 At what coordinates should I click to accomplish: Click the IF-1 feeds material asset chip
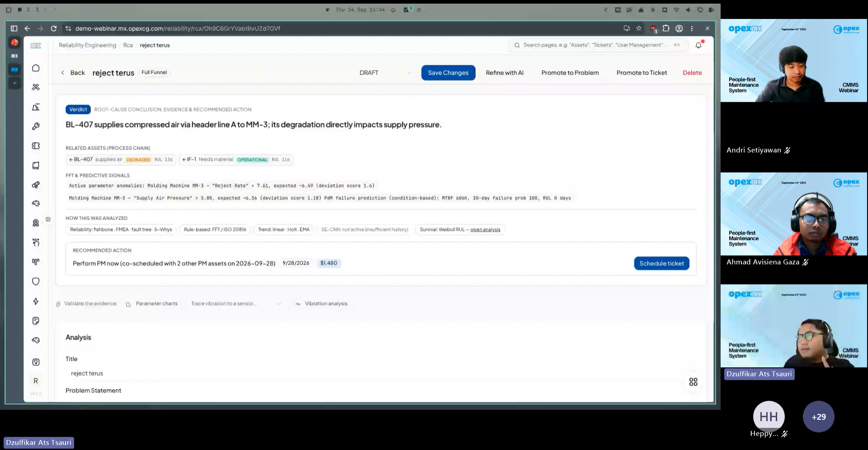(x=236, y=159)
